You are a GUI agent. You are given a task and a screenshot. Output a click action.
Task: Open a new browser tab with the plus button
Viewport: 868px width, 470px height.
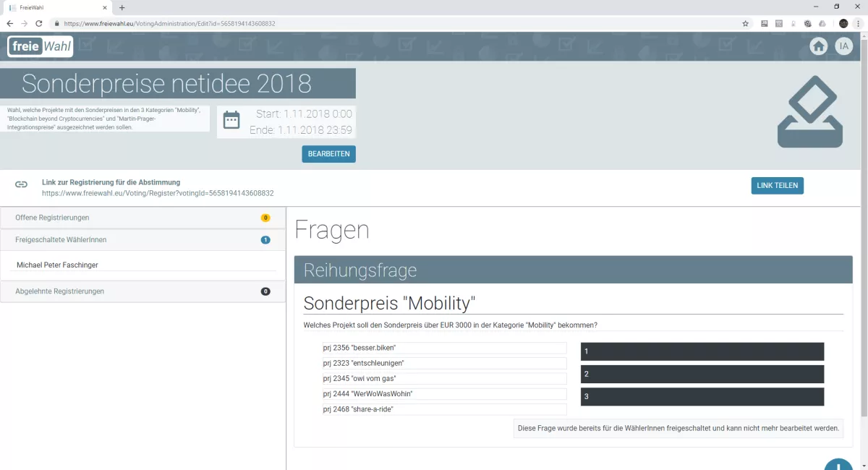[123, 7]
